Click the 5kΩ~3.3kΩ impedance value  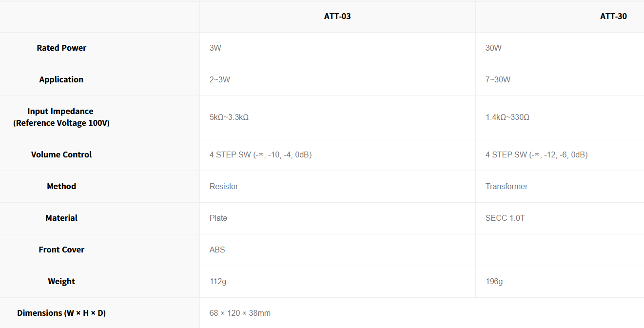point(229,117)
